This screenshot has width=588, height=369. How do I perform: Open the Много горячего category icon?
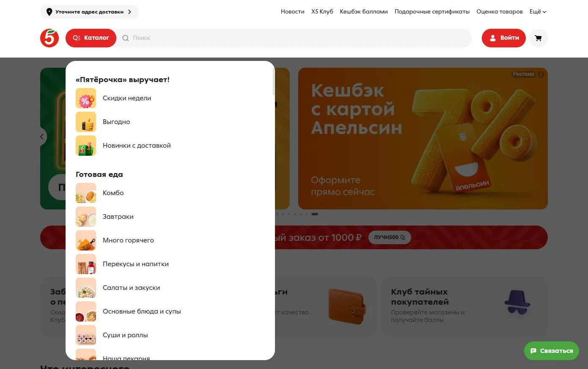pos(86,240)
